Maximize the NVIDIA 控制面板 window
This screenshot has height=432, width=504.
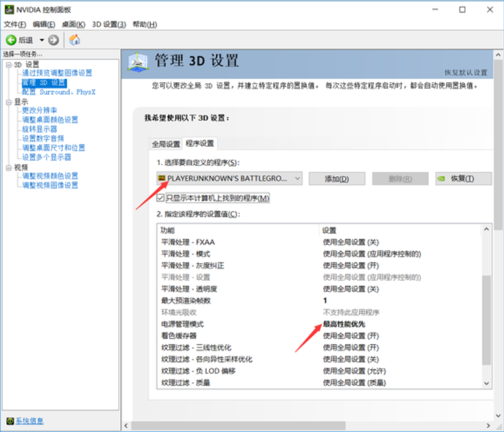[x=462, y=10]
